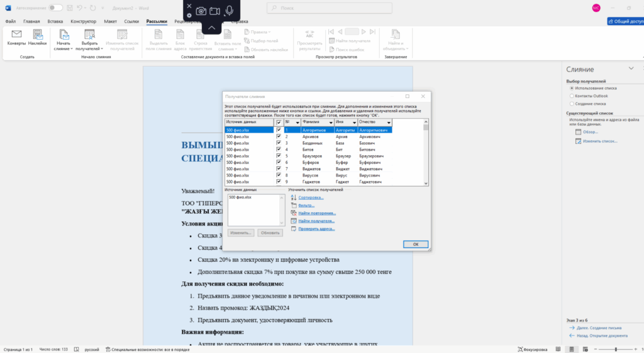Viewport: 644px width, 353px height.
Task: Click the Найти повторения link
Action: (x=317, y=213)
